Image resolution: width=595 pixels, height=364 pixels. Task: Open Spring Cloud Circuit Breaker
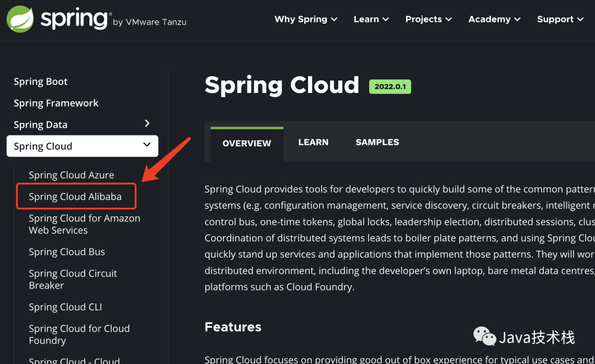73,279
